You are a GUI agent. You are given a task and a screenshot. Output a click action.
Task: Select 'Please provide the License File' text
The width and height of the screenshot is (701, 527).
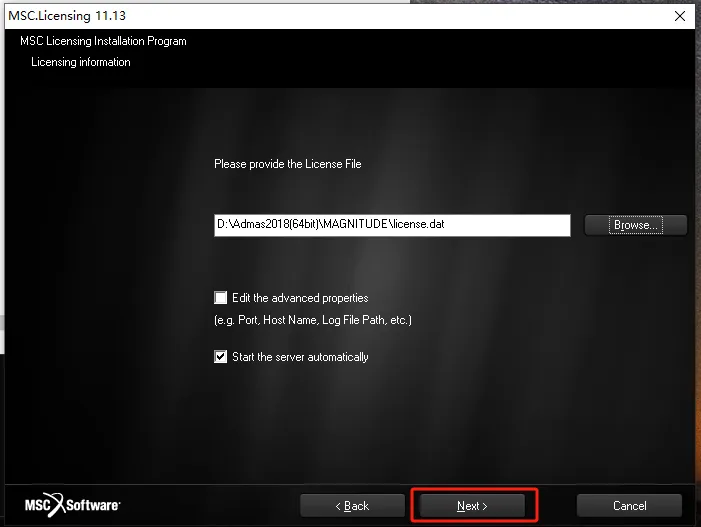coord(287,164)
